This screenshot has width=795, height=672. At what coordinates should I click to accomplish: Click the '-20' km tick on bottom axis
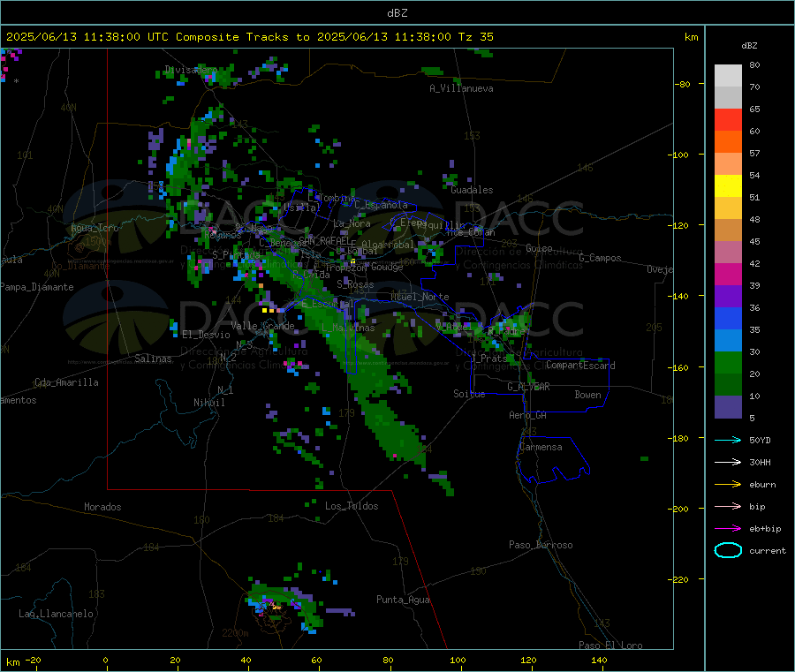(33, 661)
